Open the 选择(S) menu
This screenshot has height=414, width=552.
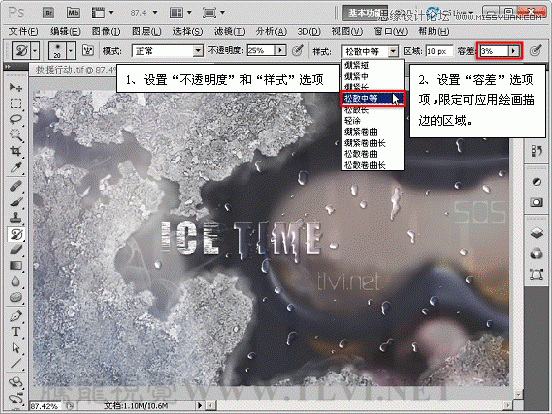click(188, 31)
